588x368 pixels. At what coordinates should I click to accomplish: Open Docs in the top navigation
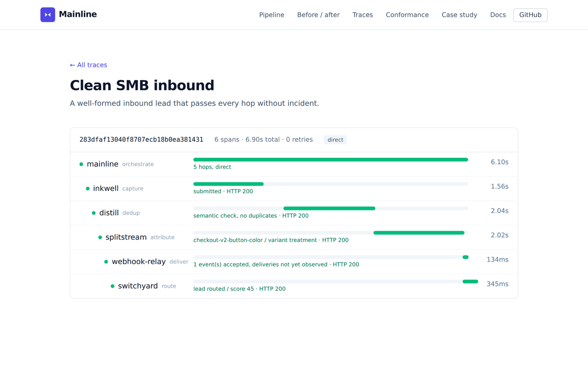pos(498,15)
